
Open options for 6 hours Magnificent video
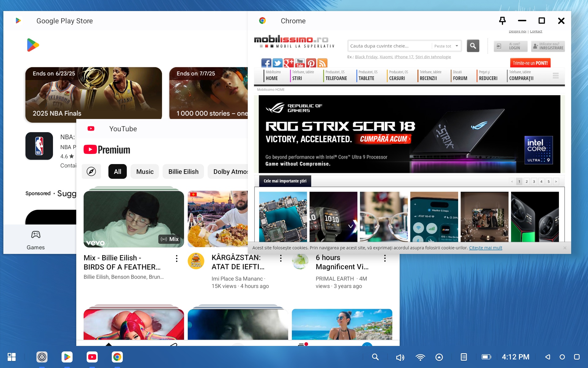tap(385, 258)
